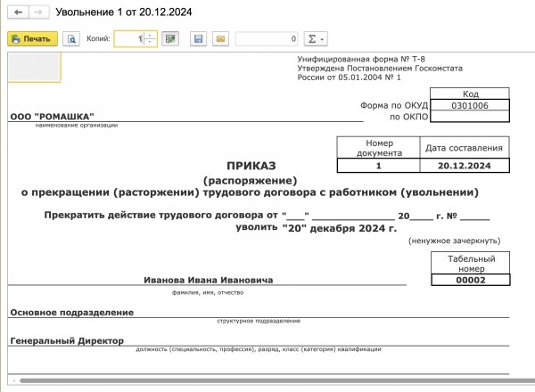The height and width of the screenshot is (392, 535).
Task: Select the date cell 20.12.2024
Action: (x=464, y=166)
